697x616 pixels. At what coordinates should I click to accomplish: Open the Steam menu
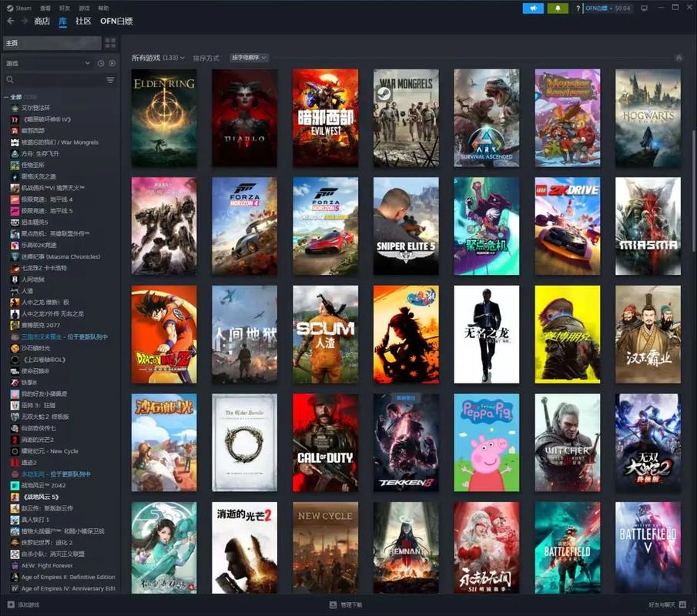[23, 8]
